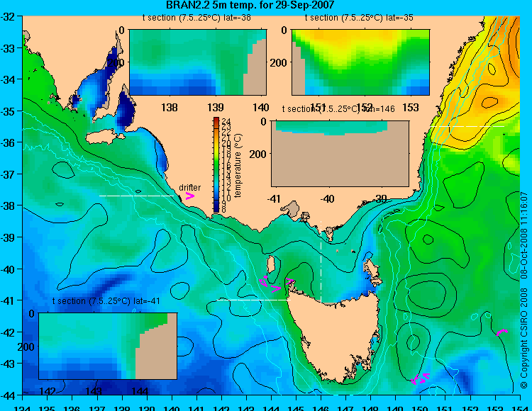Click the white vertical section line at longitude 146
This screenshot has width=532, height=411.
[321, 261]
